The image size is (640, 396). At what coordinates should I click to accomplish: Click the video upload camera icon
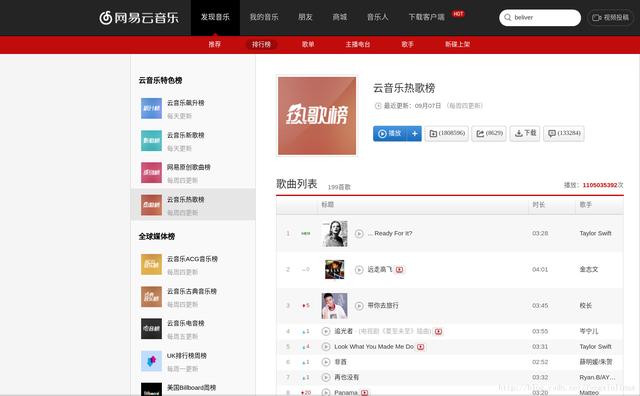click(597, 18)
